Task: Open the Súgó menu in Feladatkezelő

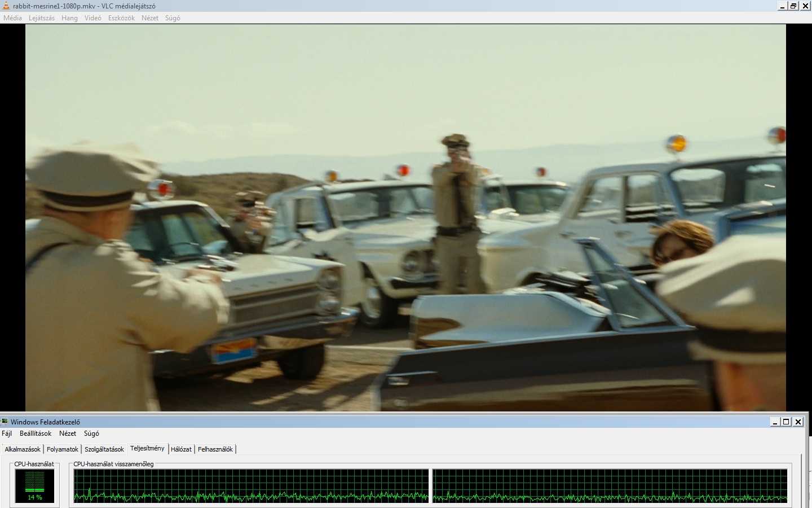Action: coord(91,433)
